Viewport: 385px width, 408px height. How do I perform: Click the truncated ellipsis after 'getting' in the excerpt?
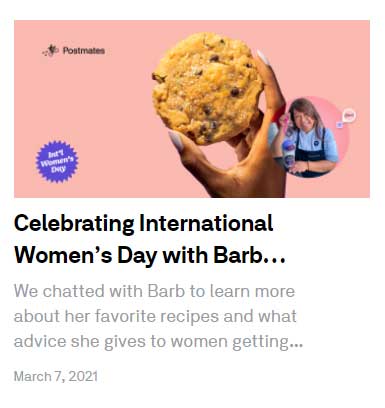(296, 344)
